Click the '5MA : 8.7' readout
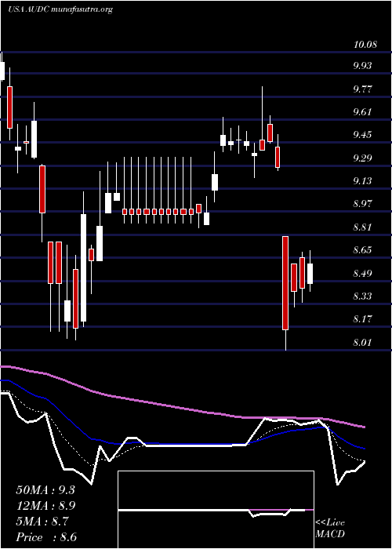 (x=42, y=522)
